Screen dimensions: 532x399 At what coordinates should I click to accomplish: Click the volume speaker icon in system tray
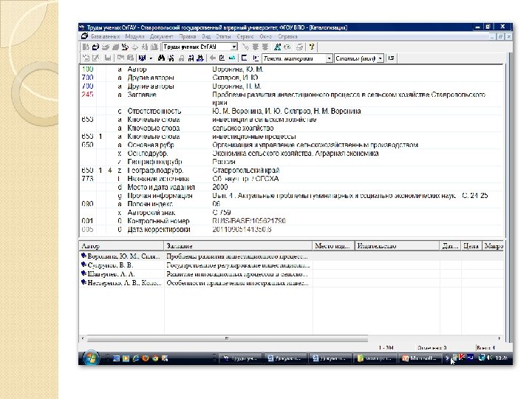(490, 358)
